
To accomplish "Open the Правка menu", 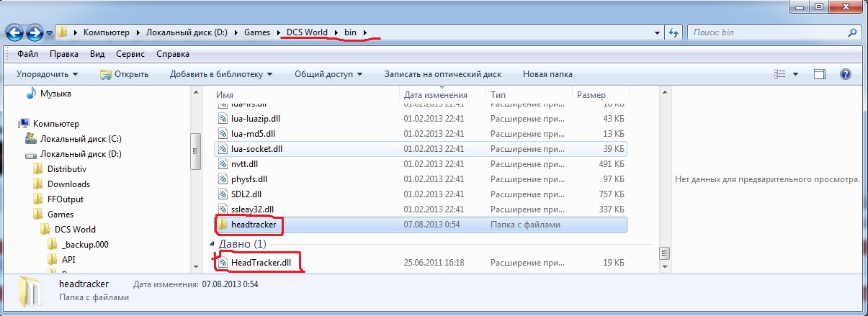I will tap(64, 54).
